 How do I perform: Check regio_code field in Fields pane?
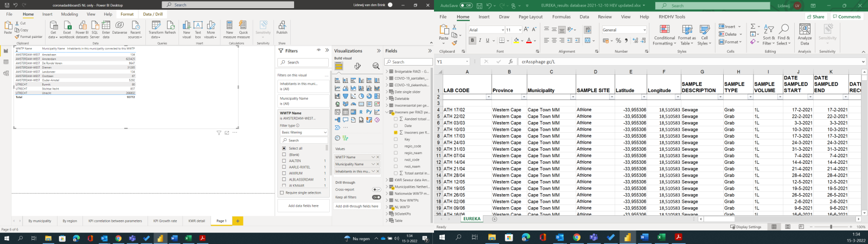pos(395,146)
